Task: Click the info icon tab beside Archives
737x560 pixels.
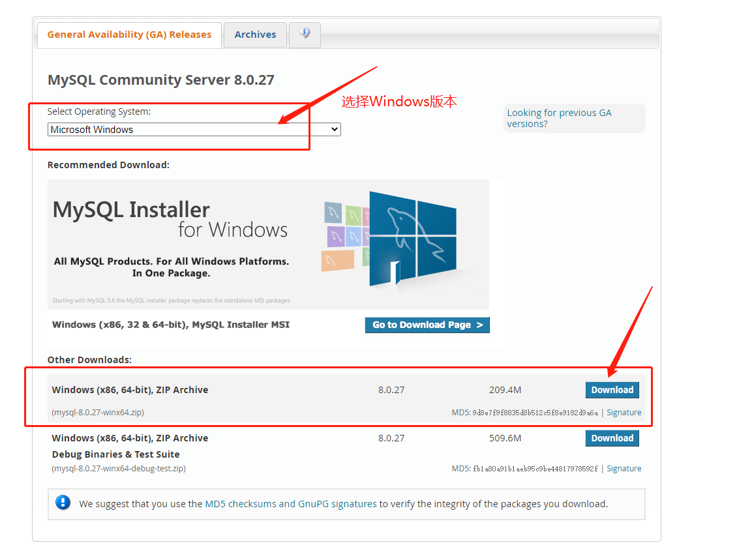Action: pyautogui.click(x=304, y=35)
